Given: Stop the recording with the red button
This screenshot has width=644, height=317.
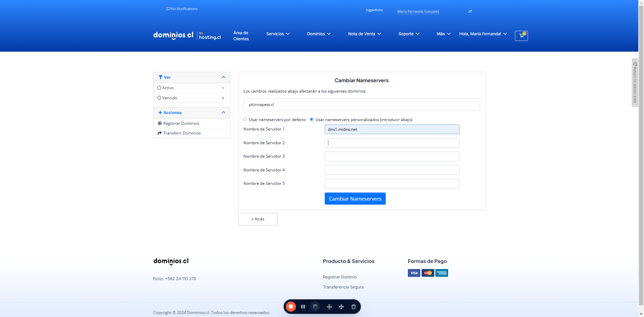Looking at the screenshot, I should (x=291, y=307).
